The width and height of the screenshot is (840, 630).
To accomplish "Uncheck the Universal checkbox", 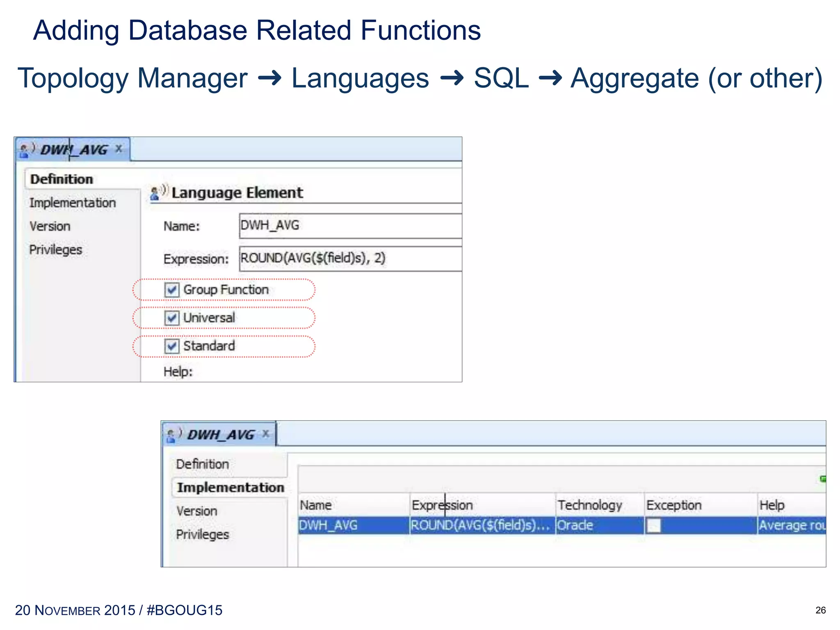I will click(171, 318).
